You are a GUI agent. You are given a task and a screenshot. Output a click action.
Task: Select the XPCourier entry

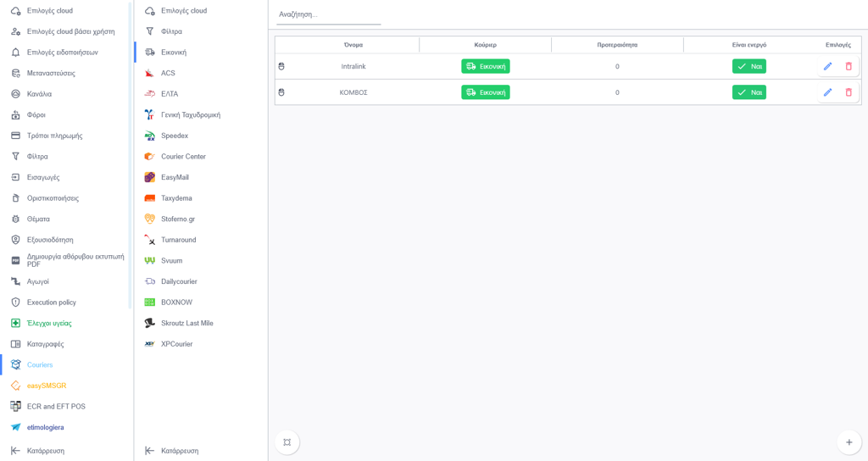(176, 344)
